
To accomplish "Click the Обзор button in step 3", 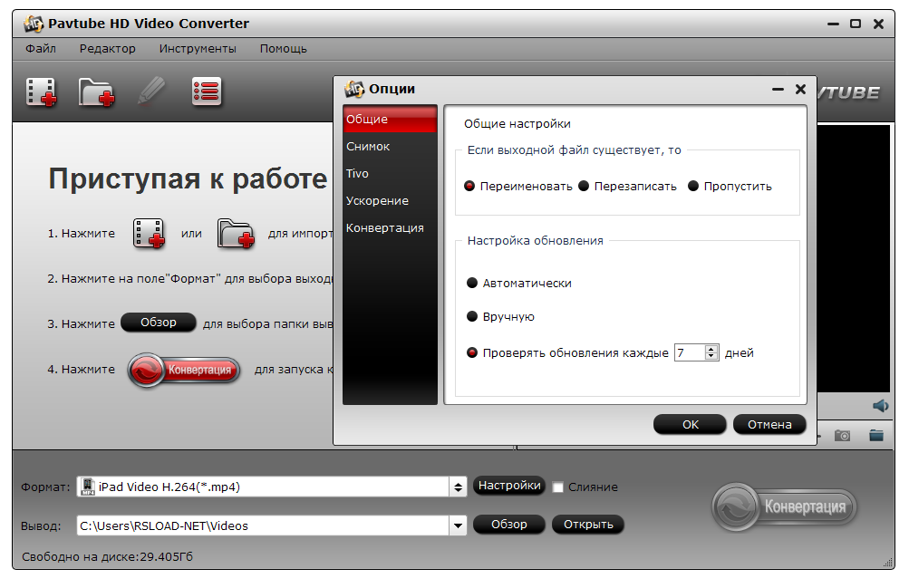I will pyautogui.click(x=159, y=323).
